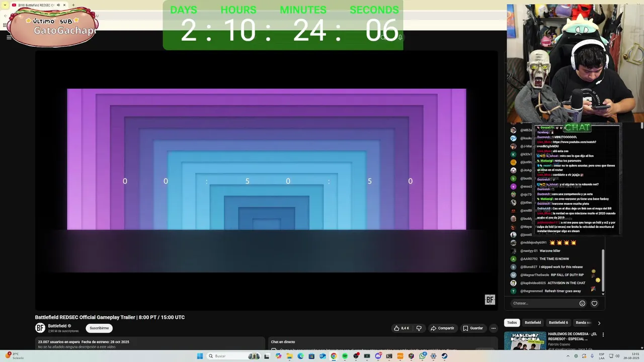Screen dimensions: 644x362
Task: Expand hidden system tray icons chevron
Action: [x=568, y=356]
